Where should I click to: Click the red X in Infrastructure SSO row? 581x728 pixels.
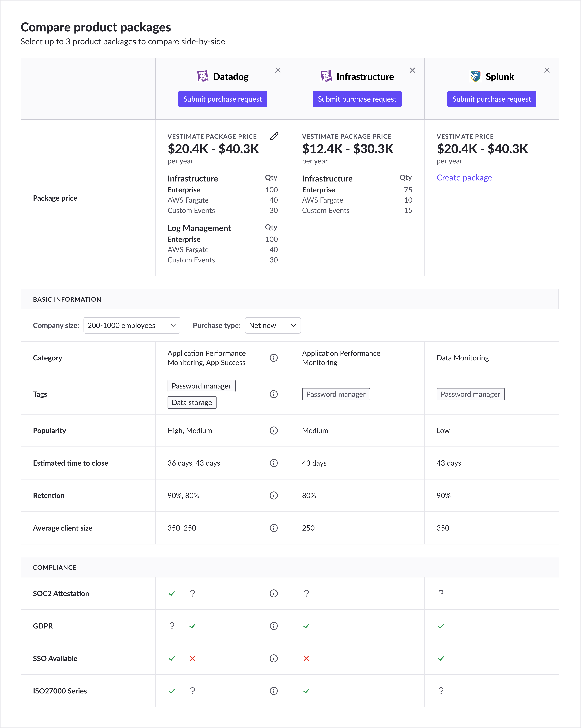[x=306, y=658]
